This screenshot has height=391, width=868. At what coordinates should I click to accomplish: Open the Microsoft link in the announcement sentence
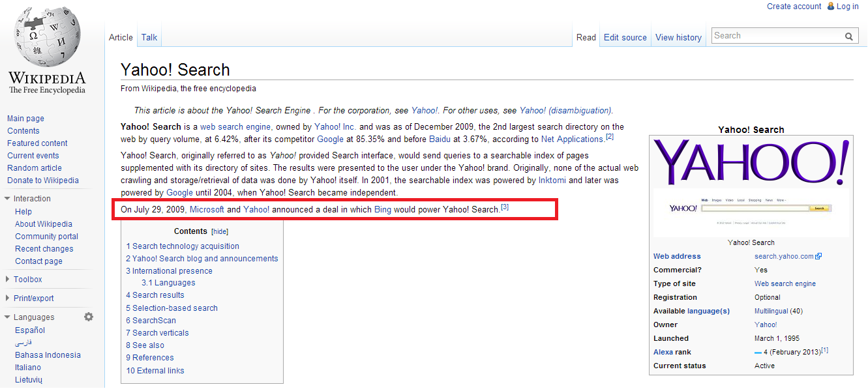(x=207, y=210)
